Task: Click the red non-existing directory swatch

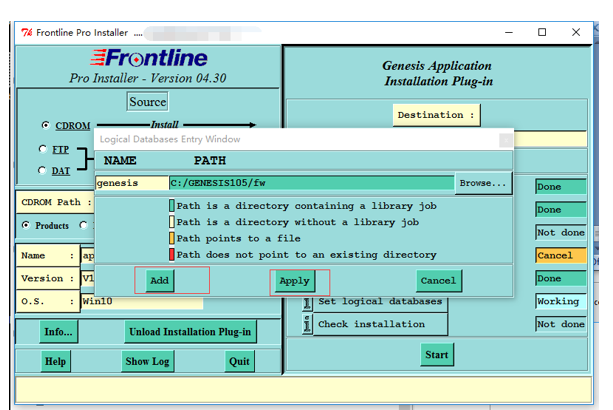Action: point(172,254)
